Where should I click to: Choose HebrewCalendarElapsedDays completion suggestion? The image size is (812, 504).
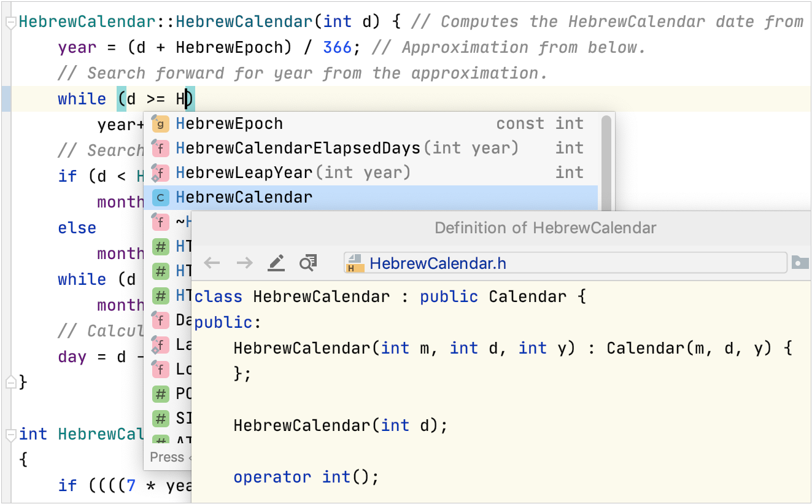click(298, 149)
